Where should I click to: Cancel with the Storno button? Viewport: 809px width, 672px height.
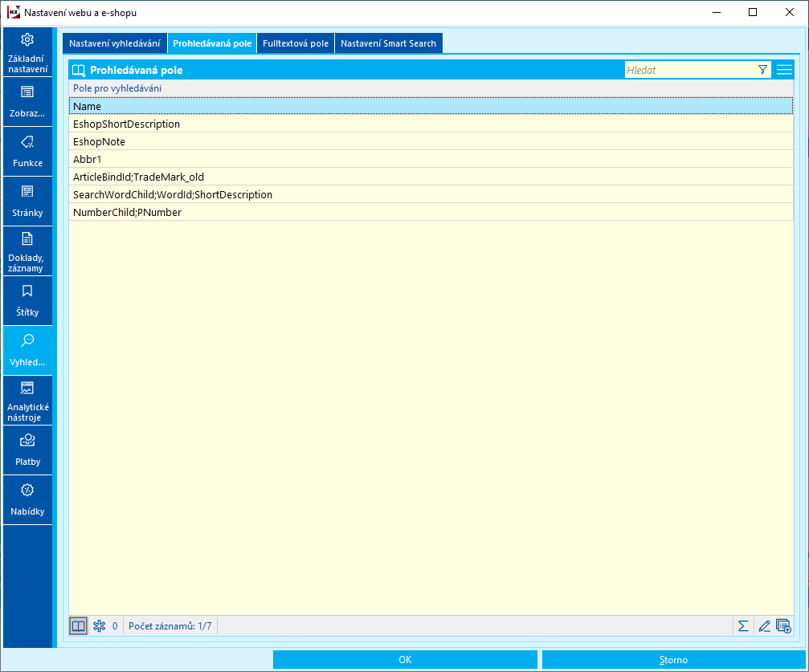click(673, 660)
